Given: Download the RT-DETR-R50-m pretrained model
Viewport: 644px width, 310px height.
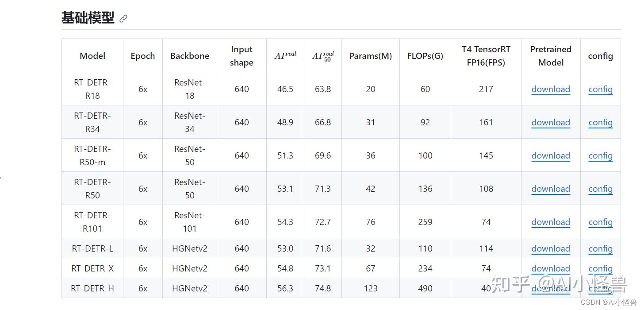Looking at the screenshot, I should click(551, 155).
